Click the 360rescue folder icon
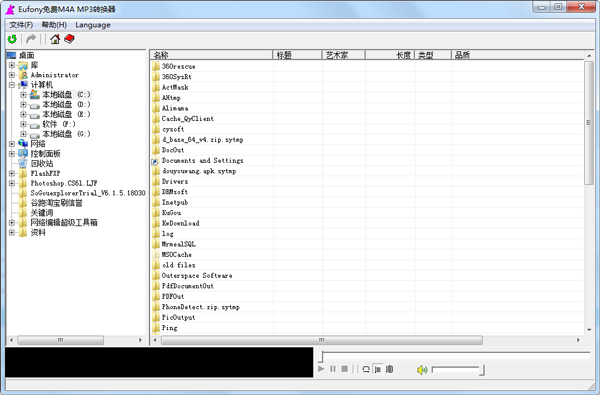This screenshot has width=600, height=395. pos(156,66)
